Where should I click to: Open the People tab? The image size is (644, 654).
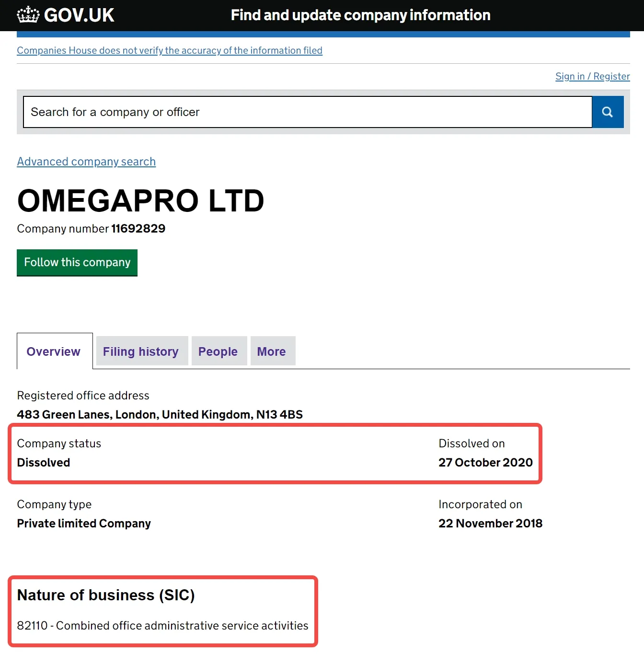click(218, 351)
